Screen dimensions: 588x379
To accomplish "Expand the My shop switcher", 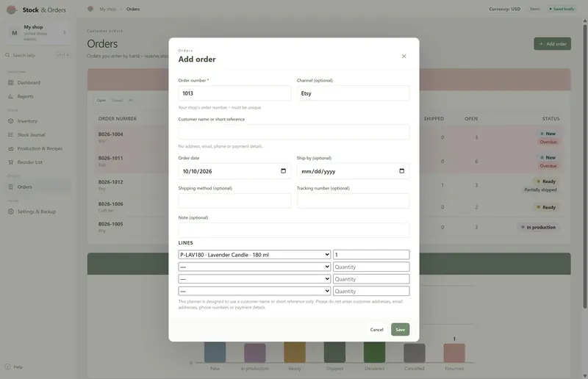I will tap(65, 32).
